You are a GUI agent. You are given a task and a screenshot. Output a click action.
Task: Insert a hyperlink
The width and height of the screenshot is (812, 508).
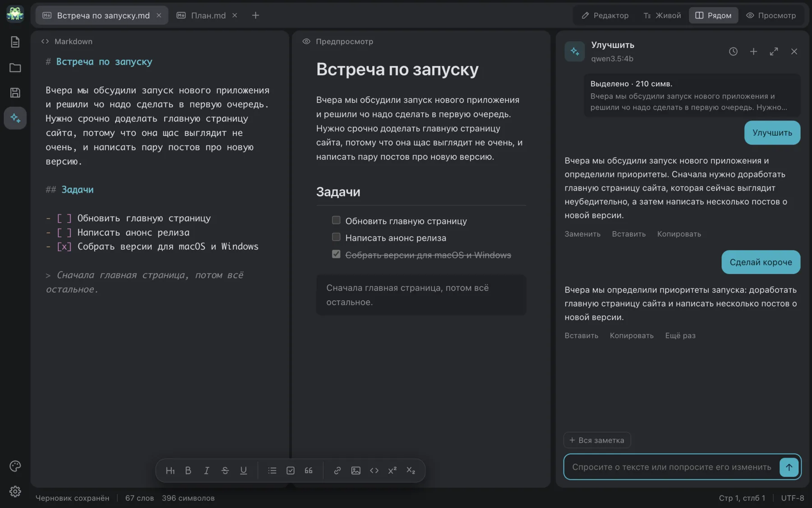(x=337, y=471)
